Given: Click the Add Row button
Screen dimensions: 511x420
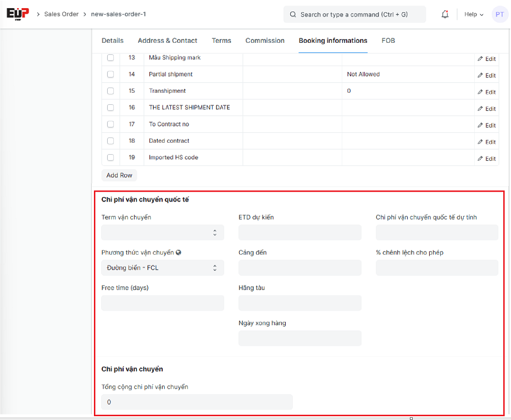Looking at the screenshot, I should (119, 175).
